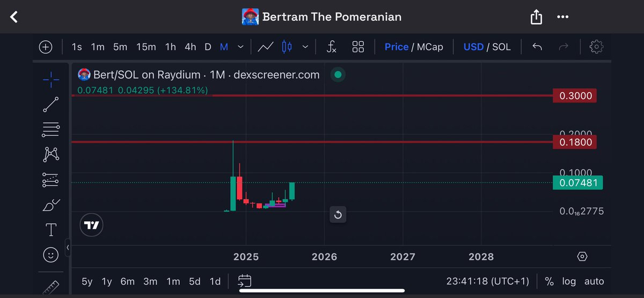Redo the chart action

pyautogui.click(x=563, y=47)
